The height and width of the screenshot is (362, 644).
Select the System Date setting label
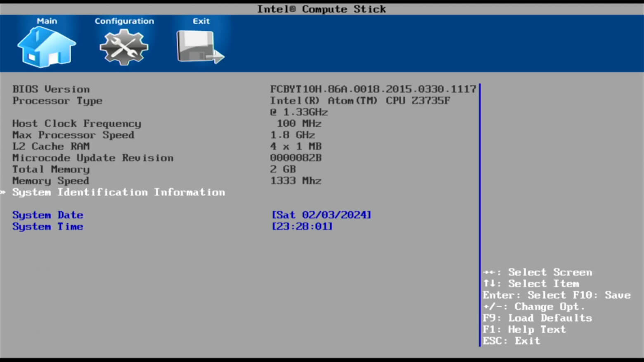(47, 215)
